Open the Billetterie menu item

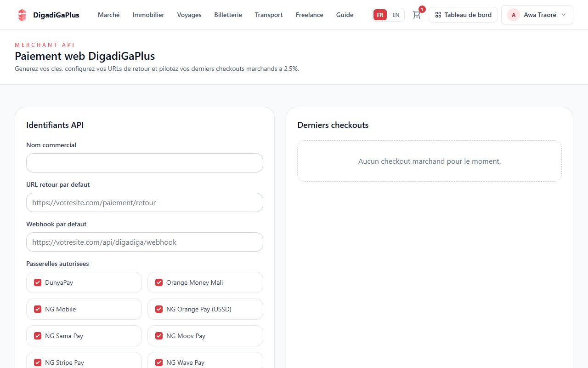228,15
